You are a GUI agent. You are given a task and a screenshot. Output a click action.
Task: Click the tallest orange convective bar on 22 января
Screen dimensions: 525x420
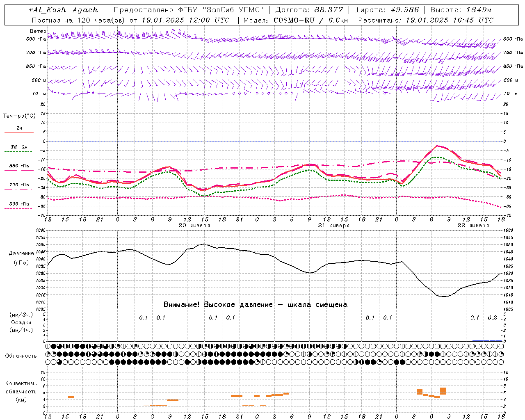443,391
